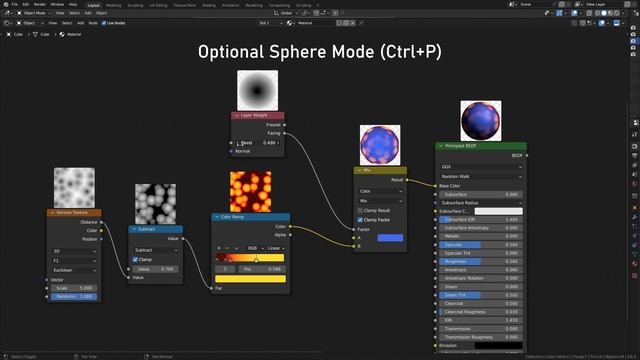Click the blue A color swatch on Mix
The height and width of the screenshot is (360, 640).
point(390,238)
